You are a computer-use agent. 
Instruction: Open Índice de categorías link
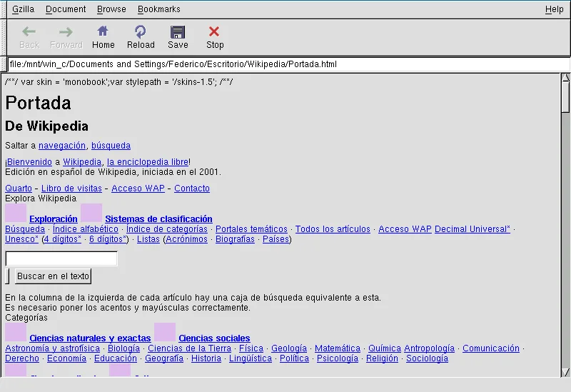pyautogui.click(x=167, y=229)
